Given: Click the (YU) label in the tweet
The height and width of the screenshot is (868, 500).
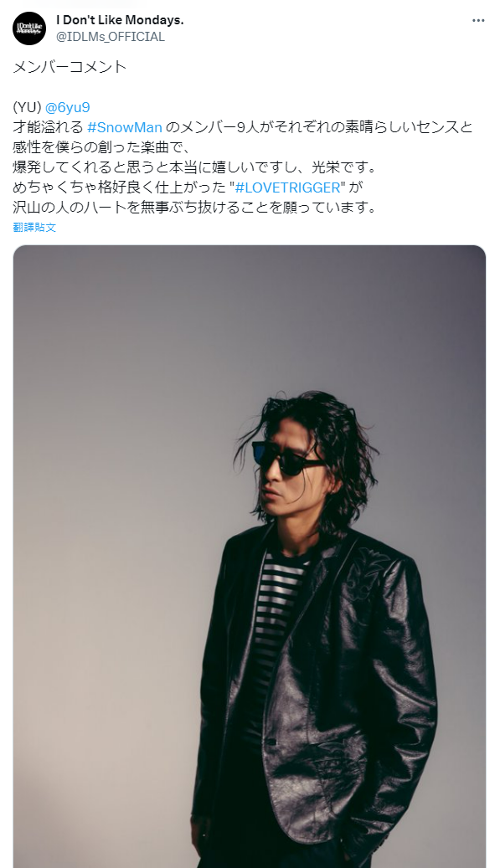Looking at the screenshot, I should pyautogui.click(x=27, y=107).
